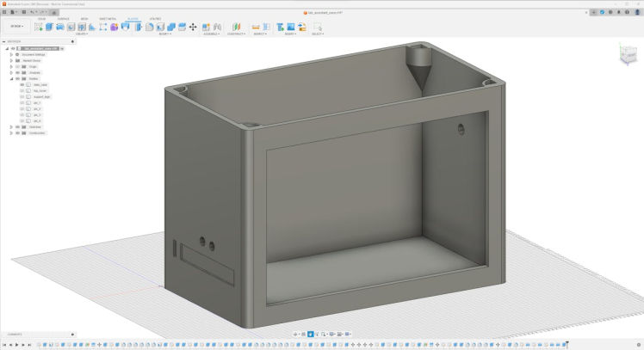Viewport: 644px width, 350px height.
Task: Click the timeline play button
Action: [16, 345]
